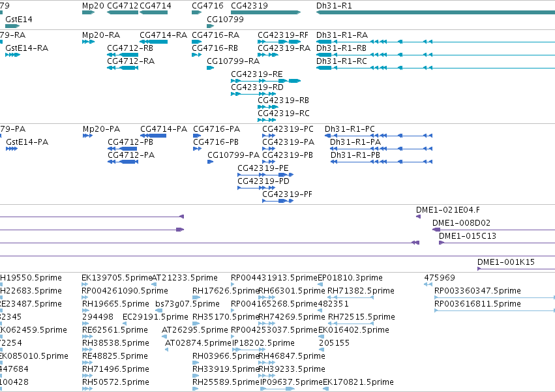Click the DME1-001K15 BAC label

coord(506,263)
